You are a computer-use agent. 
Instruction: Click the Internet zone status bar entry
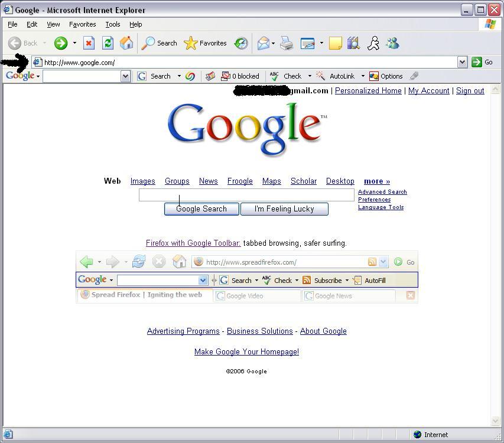click(x=431, y=435)
